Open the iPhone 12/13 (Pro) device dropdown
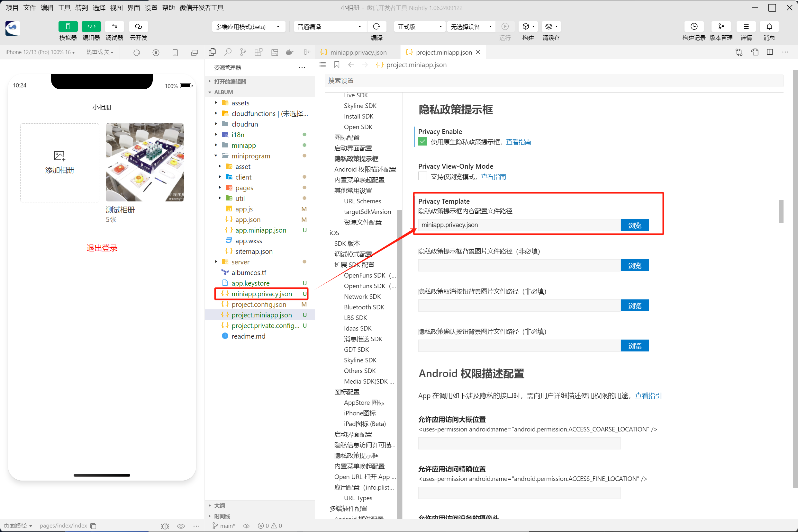 [x=40, y=52]
